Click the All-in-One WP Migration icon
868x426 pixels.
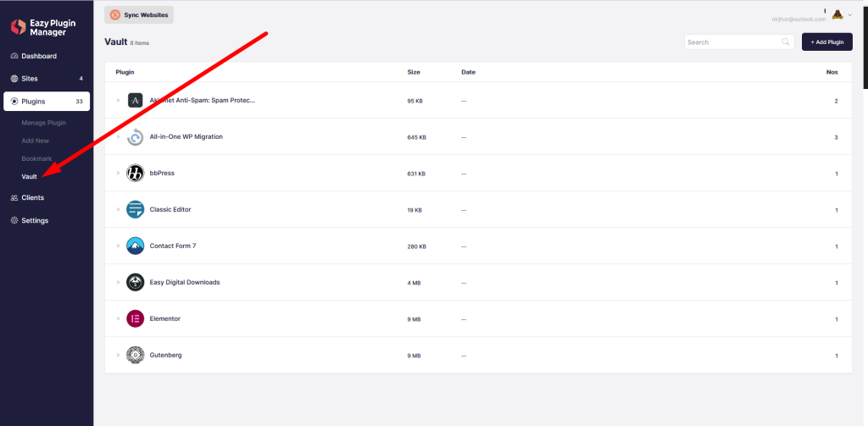click(136, 136)
